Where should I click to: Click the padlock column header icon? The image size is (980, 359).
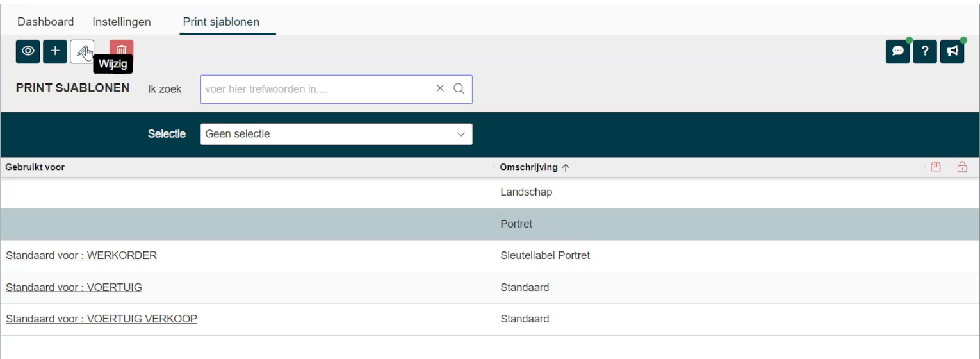coord(962,167)
